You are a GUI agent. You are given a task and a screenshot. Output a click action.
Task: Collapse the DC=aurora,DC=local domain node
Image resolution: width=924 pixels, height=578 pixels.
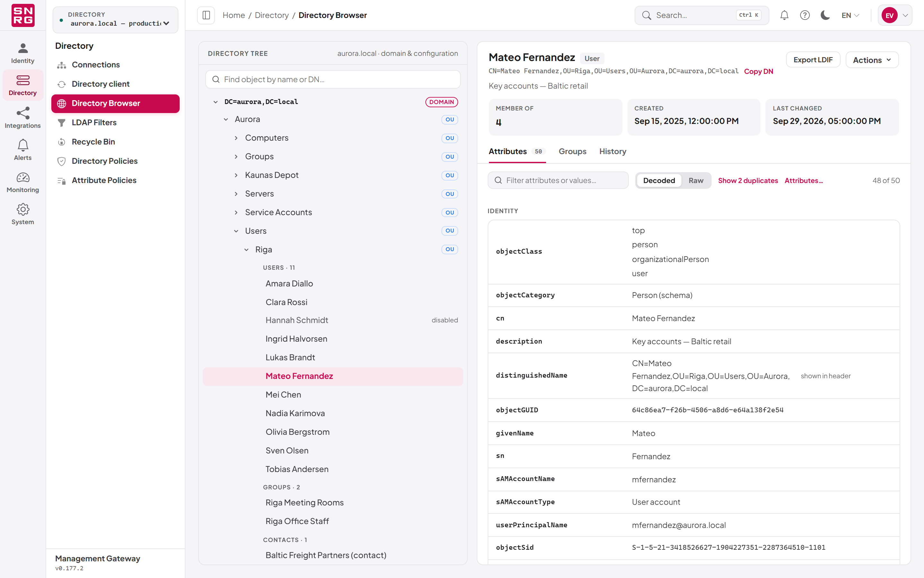(x=216, y=102)
